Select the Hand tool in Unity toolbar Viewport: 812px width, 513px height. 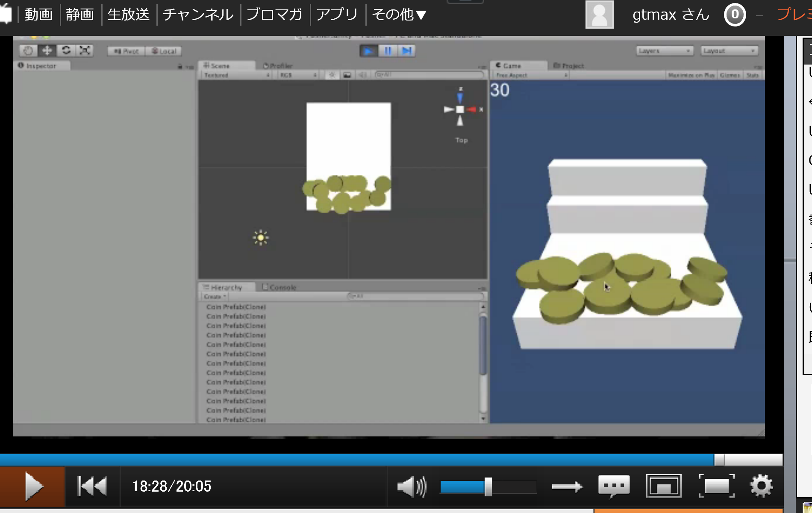(x=28, y=50)
